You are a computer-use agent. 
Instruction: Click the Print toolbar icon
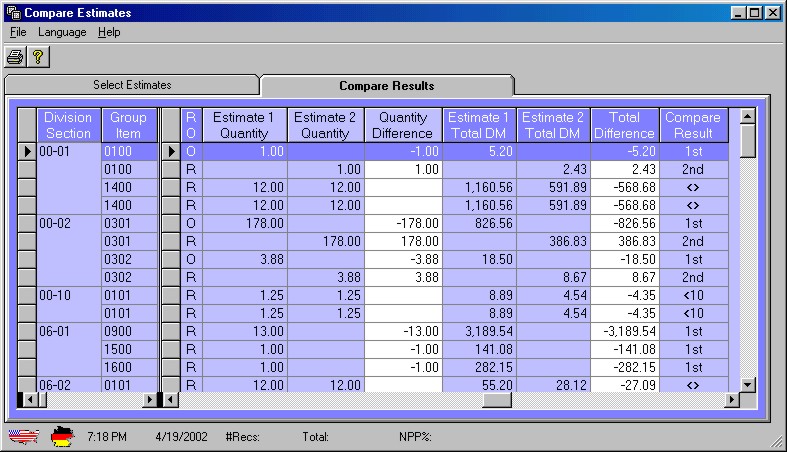pos(16,57)
